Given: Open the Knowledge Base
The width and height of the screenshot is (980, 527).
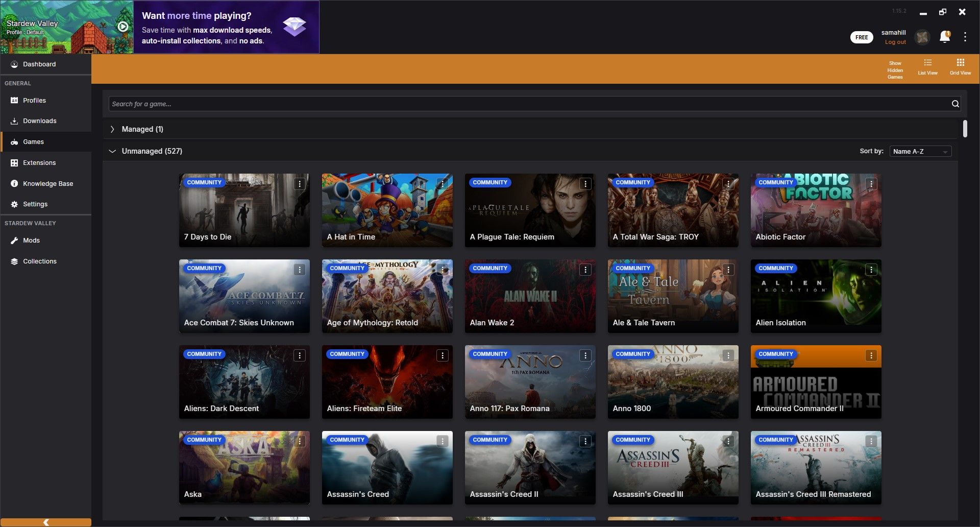Looking at the screenshot, I should (48, 183).
